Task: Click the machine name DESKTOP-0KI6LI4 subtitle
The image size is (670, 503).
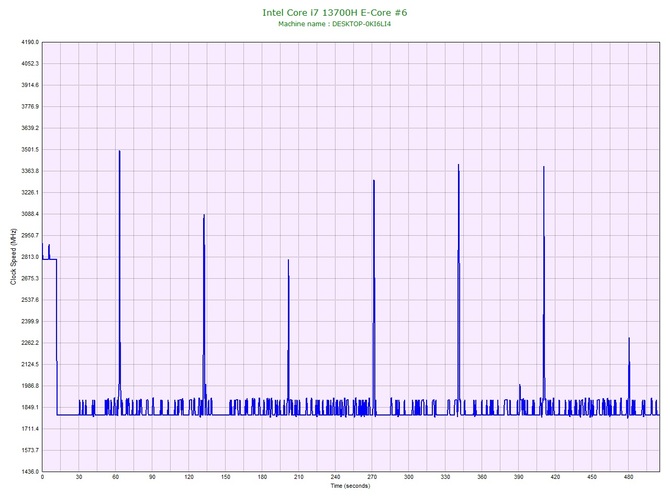Action: (335, 24)
